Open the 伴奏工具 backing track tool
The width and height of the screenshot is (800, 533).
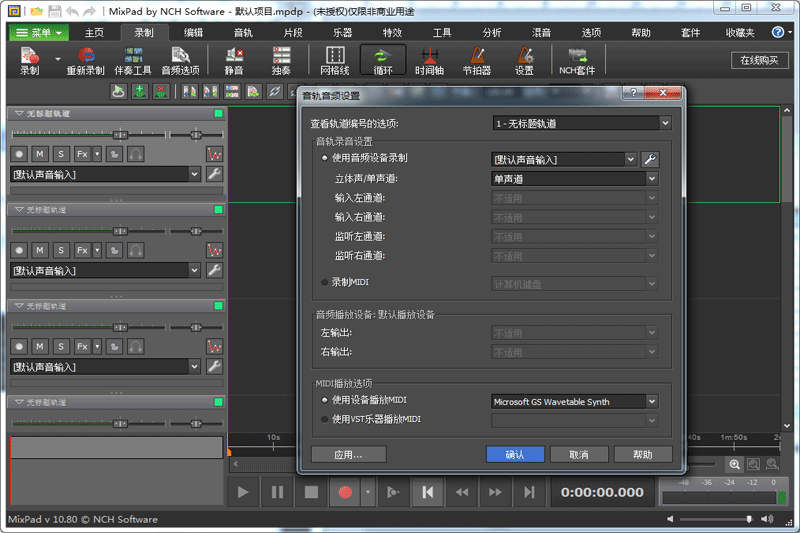click(x=133, y=60)
